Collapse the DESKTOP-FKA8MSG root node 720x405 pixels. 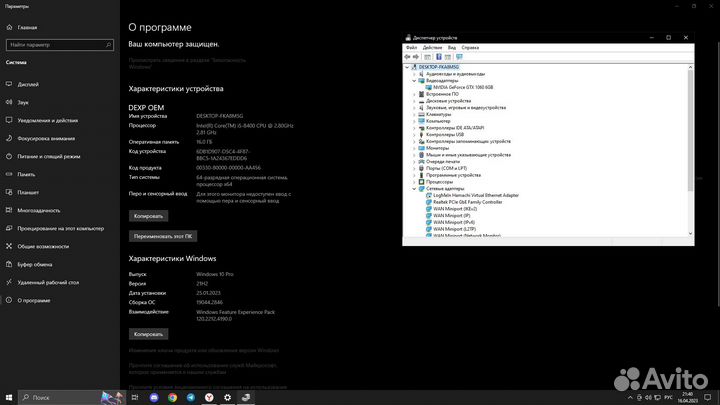coord(407,67)
